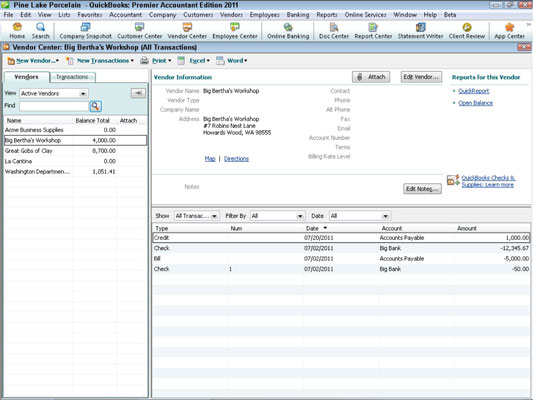Viewport: 533px width, 400px height.
Task: Click the Find magnifier search icon
Action: [96, 106]
